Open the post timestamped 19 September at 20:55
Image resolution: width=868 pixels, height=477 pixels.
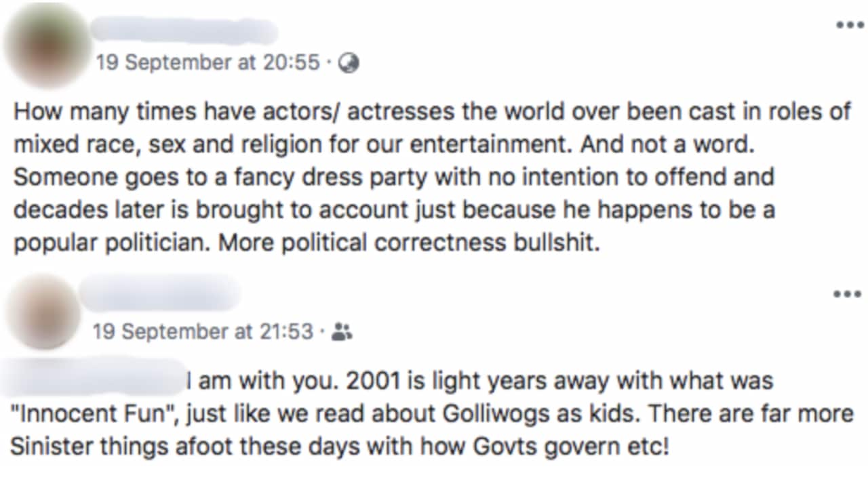click(x=210, y=63)
